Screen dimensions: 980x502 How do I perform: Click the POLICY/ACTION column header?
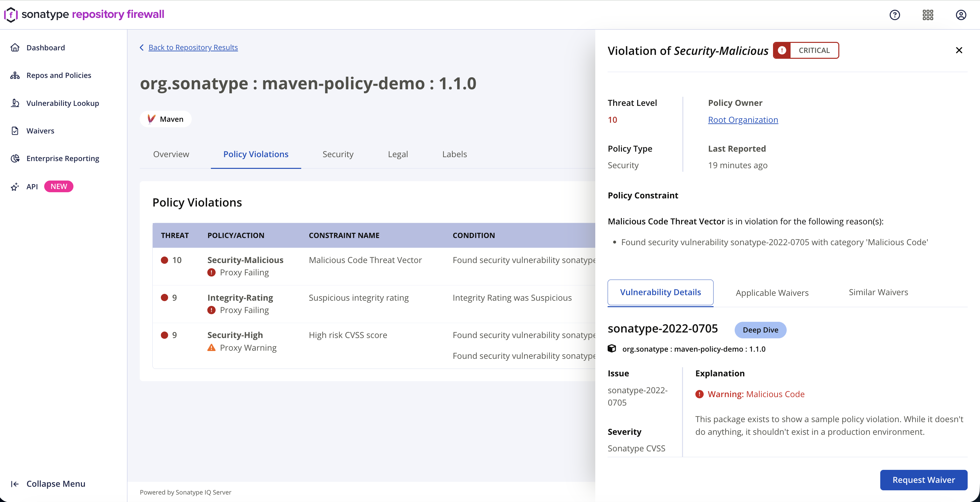[x=236, y=235]
